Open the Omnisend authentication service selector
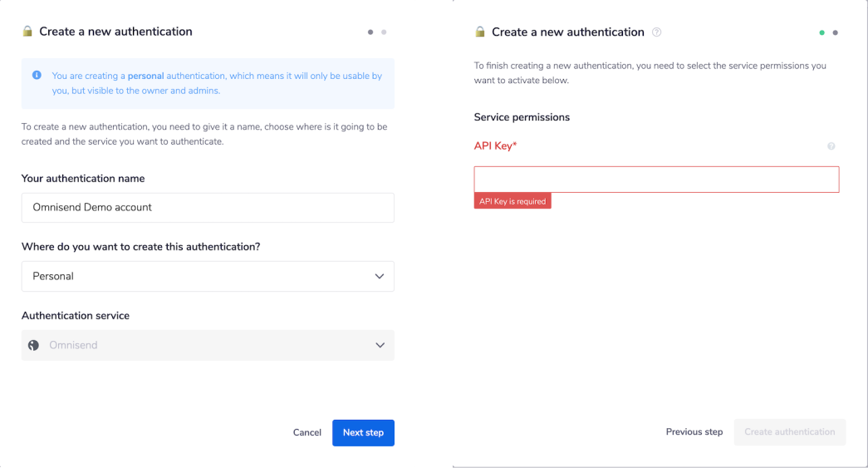Screen dimensions: 868x468 [x=208, y=345]
